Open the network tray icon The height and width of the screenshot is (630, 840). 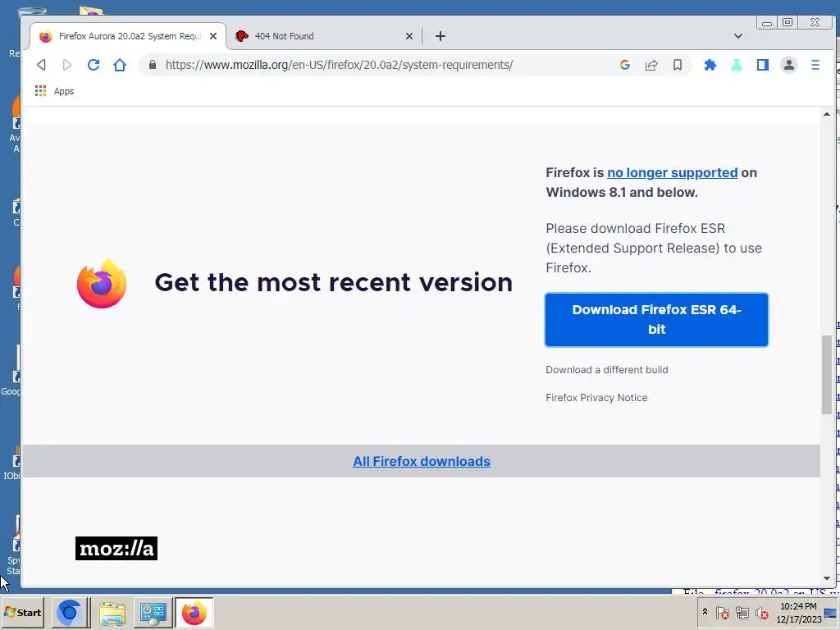[742, 612]
